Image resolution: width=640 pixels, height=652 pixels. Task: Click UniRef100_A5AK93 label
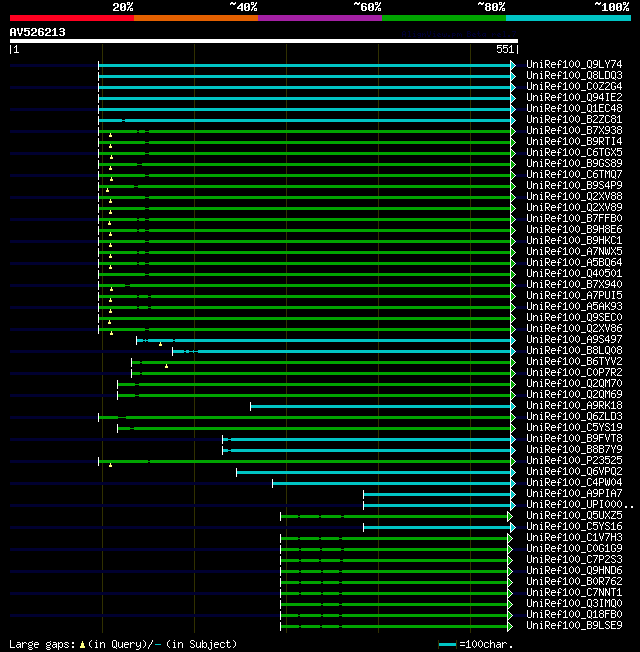(574, 306)
